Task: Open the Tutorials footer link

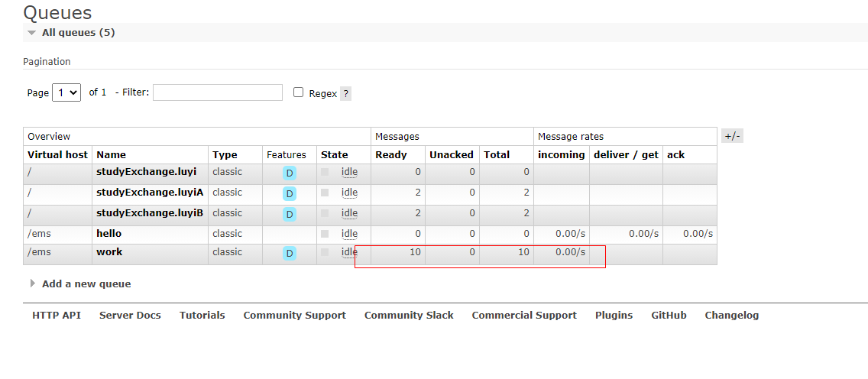Action: 202,316
